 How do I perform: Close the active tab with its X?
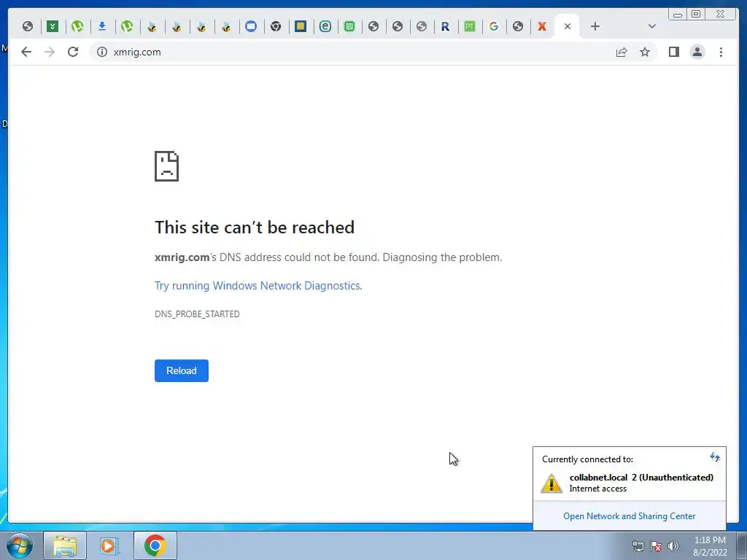(567, 26)
